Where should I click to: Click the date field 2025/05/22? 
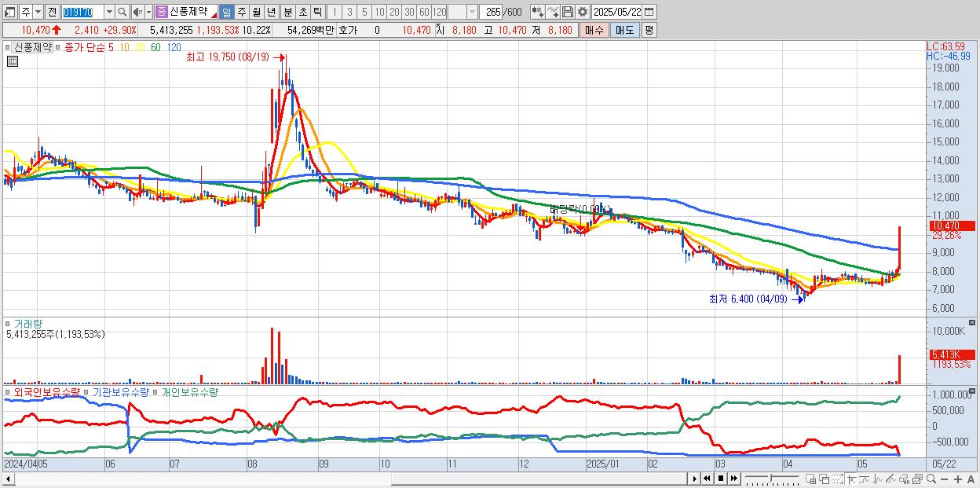click(617, 12)
